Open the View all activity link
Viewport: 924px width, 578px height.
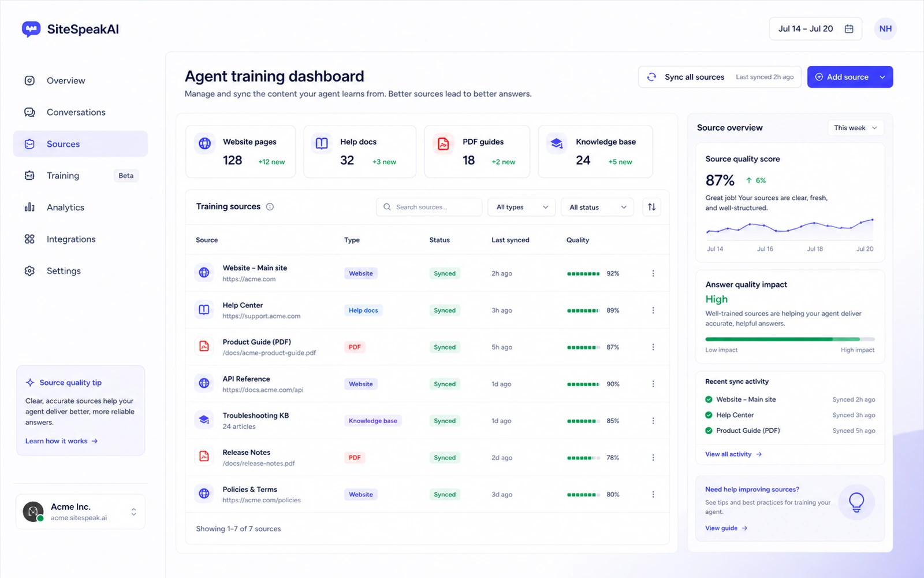[x=733, y=454]
